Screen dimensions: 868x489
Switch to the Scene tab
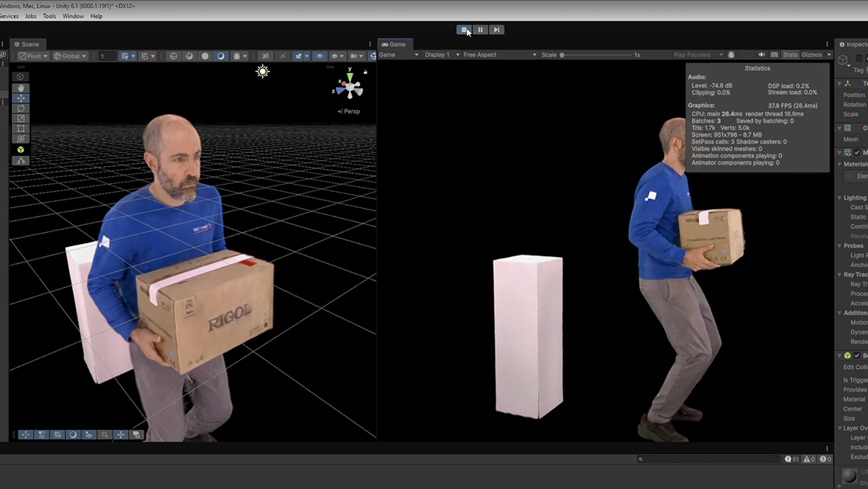(26, 44)
